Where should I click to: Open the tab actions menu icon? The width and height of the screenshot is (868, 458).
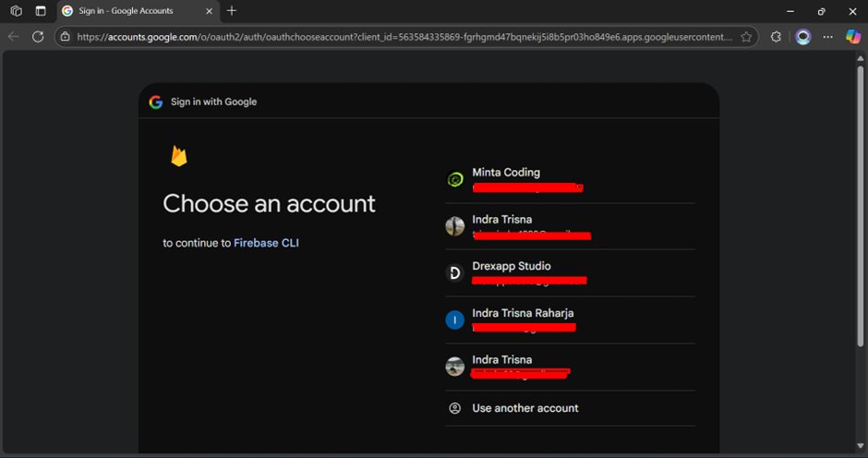(x=41, y=10)
